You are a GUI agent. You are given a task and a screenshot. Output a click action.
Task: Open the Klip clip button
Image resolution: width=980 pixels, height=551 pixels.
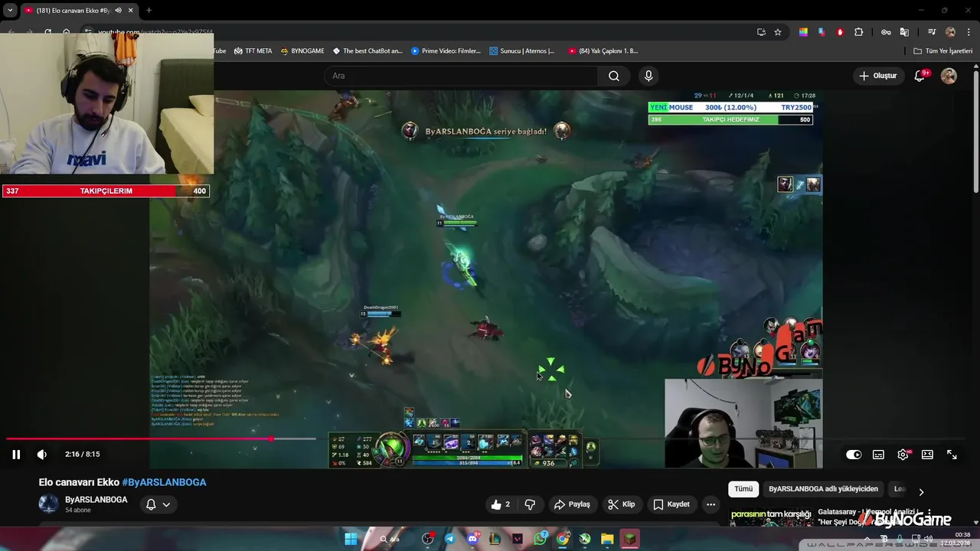[x=622, y=504]
